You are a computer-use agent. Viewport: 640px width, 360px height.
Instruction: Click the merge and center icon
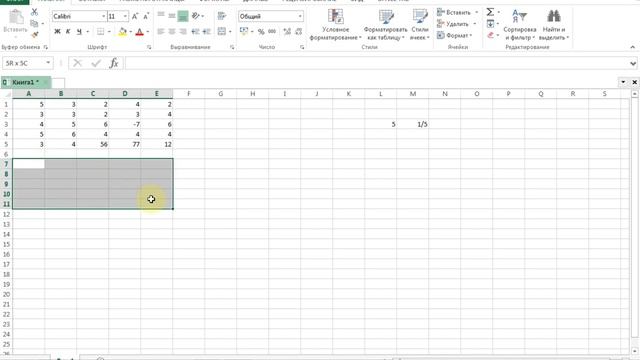[x=222, y=31]
